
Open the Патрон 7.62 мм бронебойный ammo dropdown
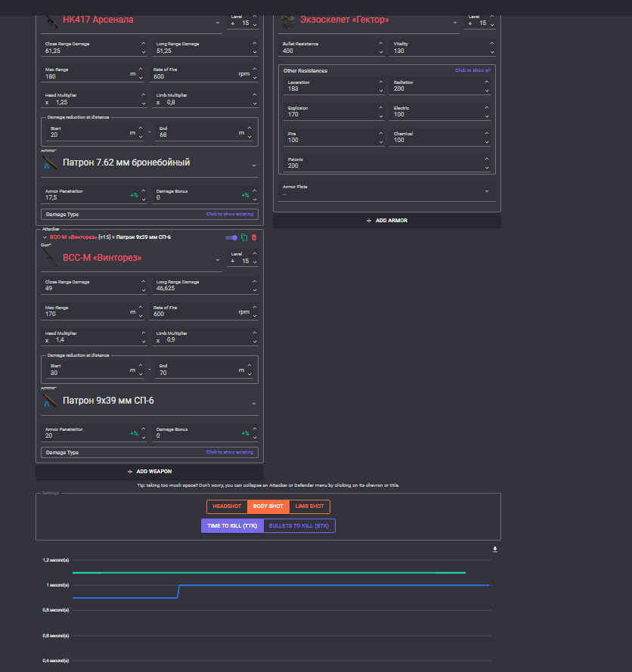pos(254,166)
